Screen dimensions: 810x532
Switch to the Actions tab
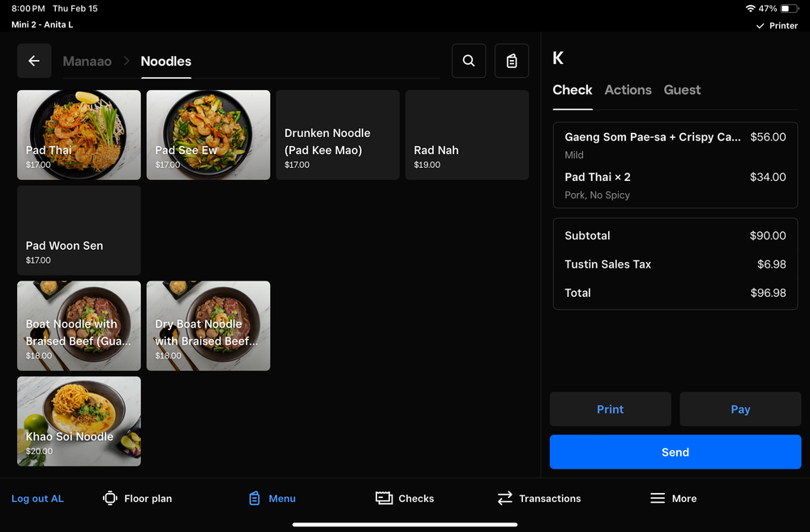tap(628, 90)
